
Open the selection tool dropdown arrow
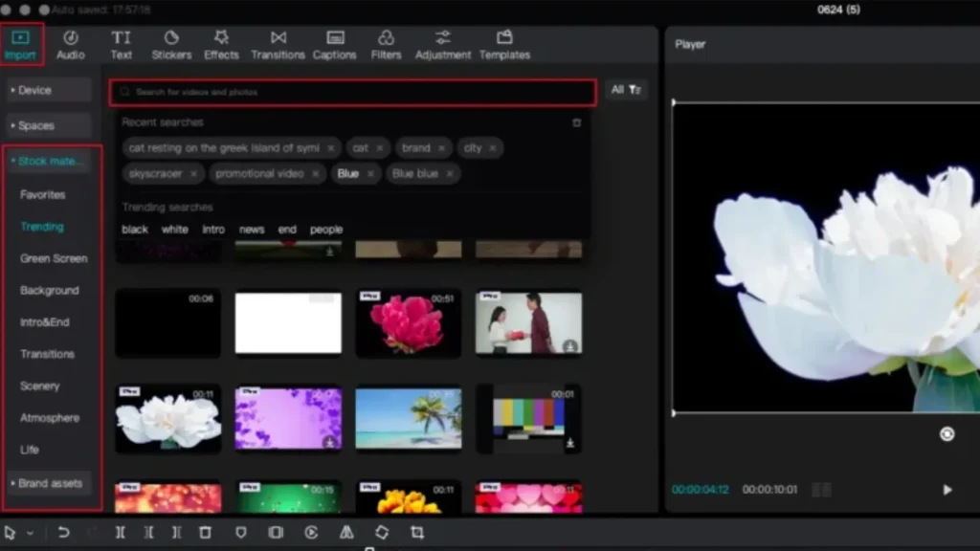30,534
